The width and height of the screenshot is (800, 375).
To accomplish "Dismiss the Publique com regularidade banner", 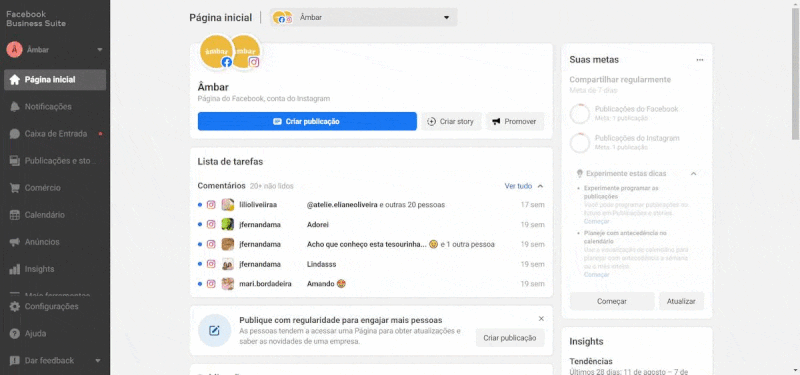I will coord(541,318).
